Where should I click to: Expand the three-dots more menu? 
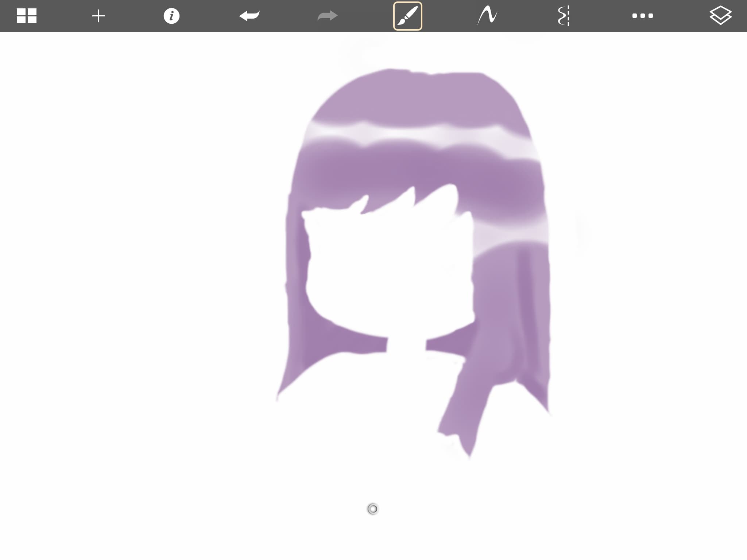coord(642,16)
